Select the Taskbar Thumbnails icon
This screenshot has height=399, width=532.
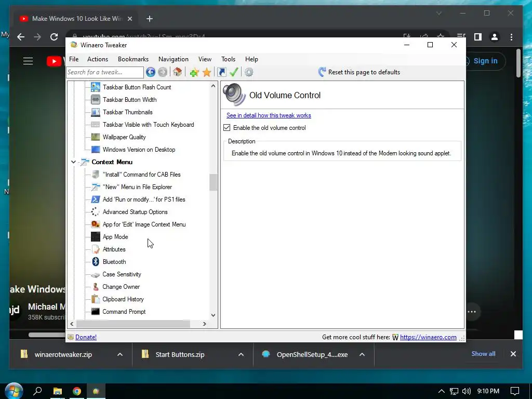coord(96,112)
